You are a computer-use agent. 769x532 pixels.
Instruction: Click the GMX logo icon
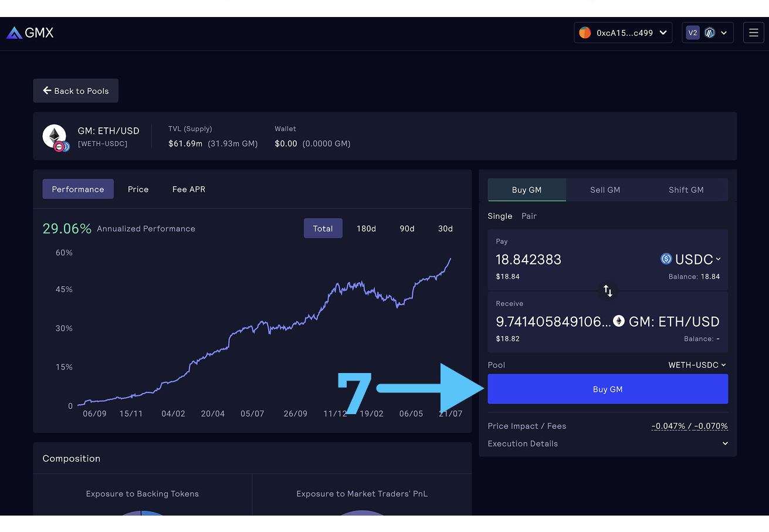[x=15, y=33]
